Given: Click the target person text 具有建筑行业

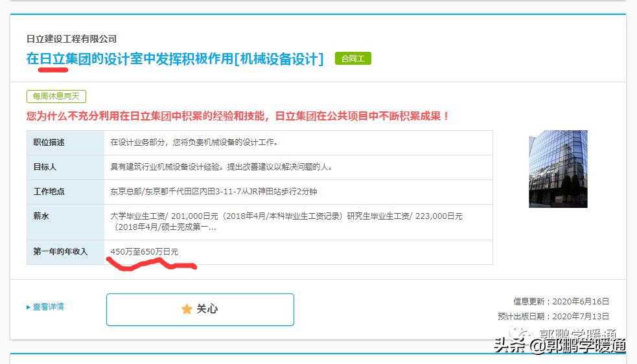Looking at the screenshot, I should coord(222,167).
